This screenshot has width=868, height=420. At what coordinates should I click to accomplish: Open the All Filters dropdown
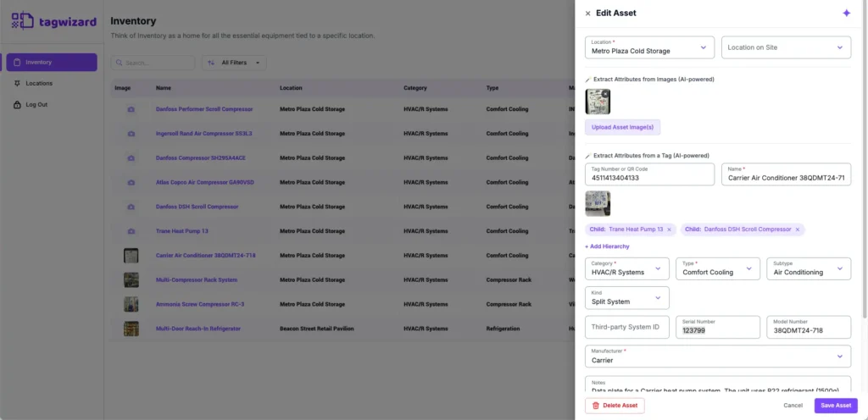[x=234, y=63]
